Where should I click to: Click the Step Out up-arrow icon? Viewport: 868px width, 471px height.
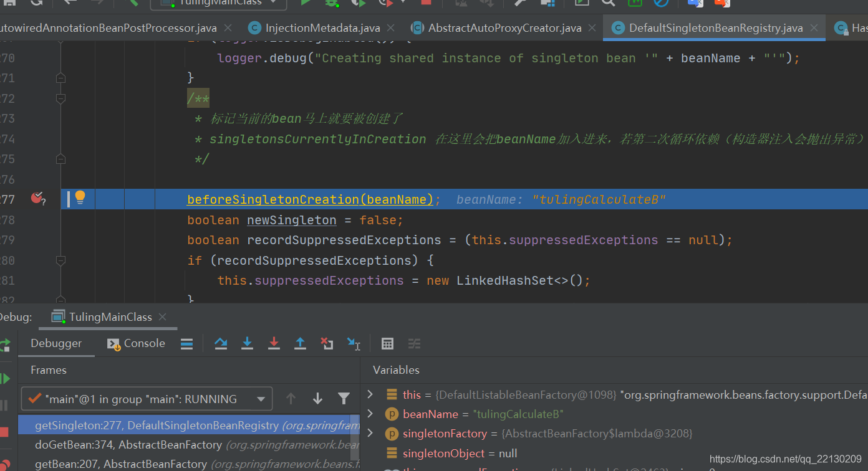click(300, 343)
